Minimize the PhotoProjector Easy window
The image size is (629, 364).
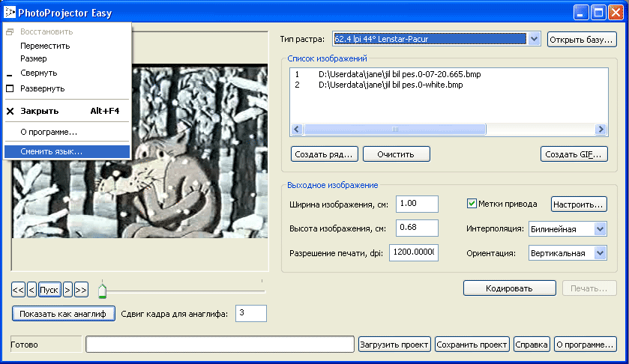click(580, 13)
